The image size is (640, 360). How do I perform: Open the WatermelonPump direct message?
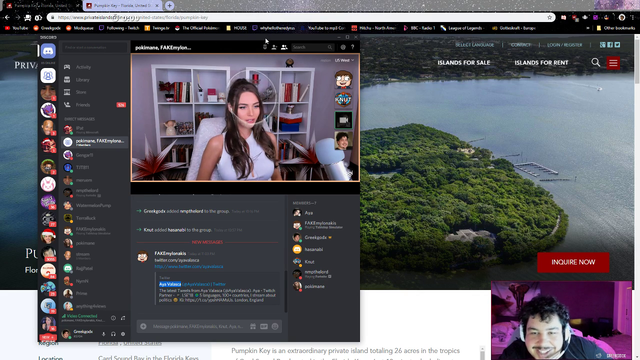[x=94, y=205]
